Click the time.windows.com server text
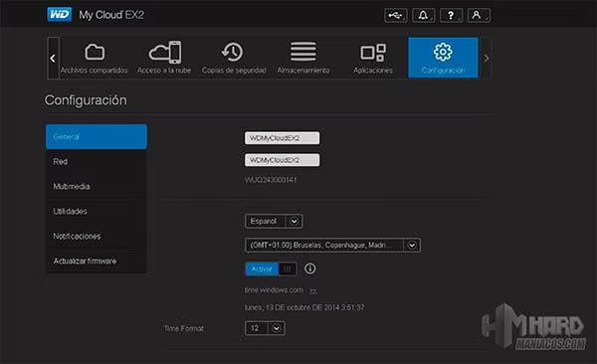The height and width of the screenshot is (364, 597). (274, 290)
